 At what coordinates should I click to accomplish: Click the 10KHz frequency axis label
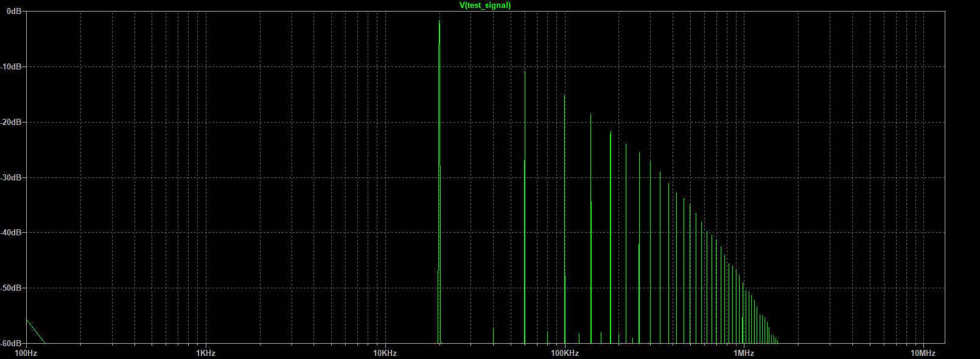[385, 353]
